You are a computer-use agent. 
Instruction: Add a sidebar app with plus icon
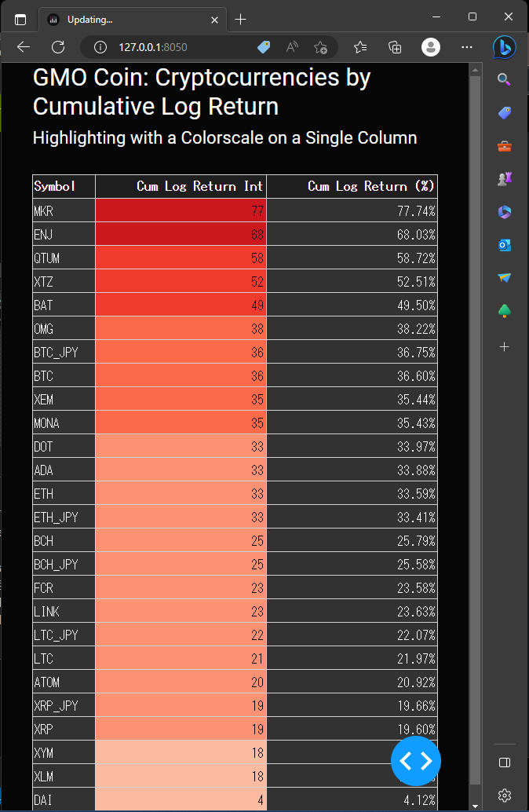pos(504,346)
